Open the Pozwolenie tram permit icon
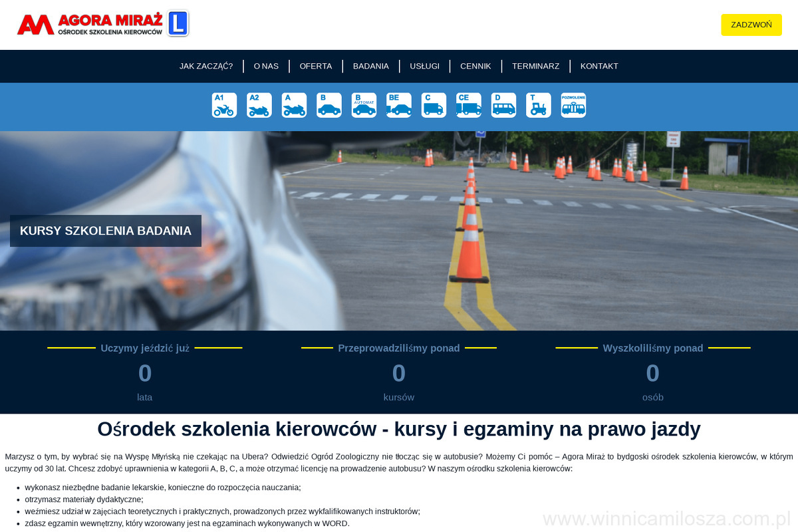Viewport: 798px width, 532px height. point(573,105)
